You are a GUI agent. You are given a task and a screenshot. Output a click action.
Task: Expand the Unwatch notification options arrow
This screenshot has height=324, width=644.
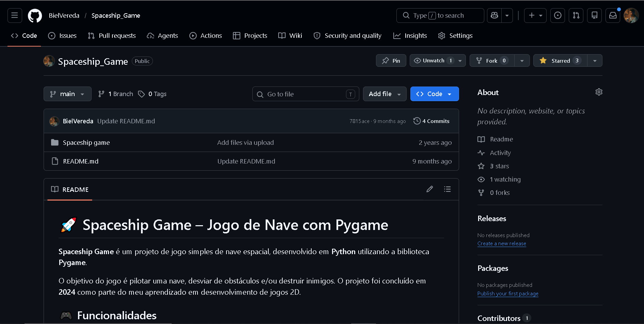pos(460,61)
